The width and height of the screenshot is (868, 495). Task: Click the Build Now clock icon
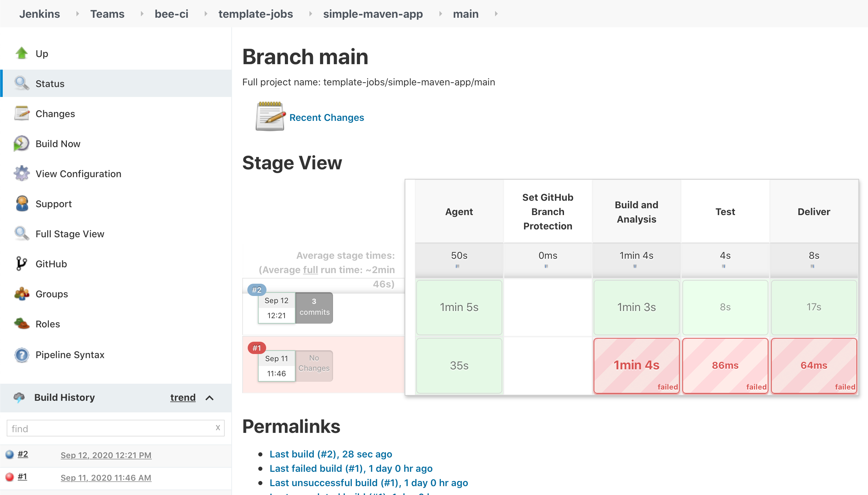pos(21,143)
